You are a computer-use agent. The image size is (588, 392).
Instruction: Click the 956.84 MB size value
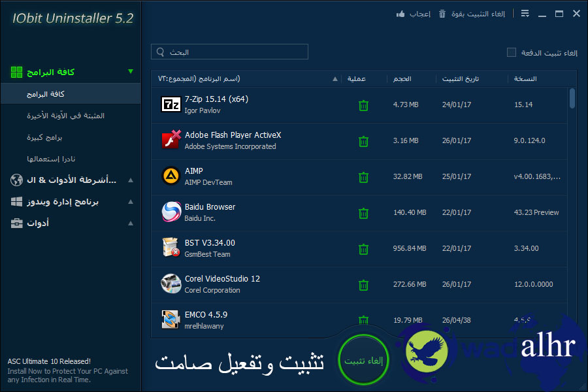tap(410, 248)
